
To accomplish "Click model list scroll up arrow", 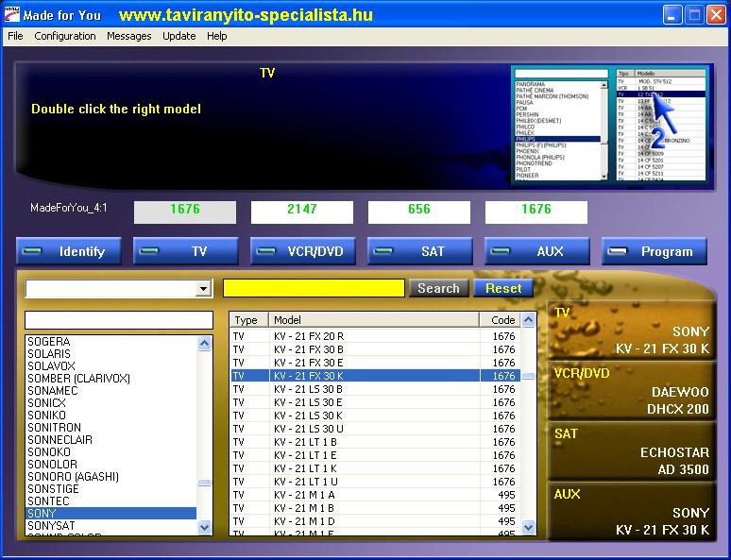I will tap(528, 320).
